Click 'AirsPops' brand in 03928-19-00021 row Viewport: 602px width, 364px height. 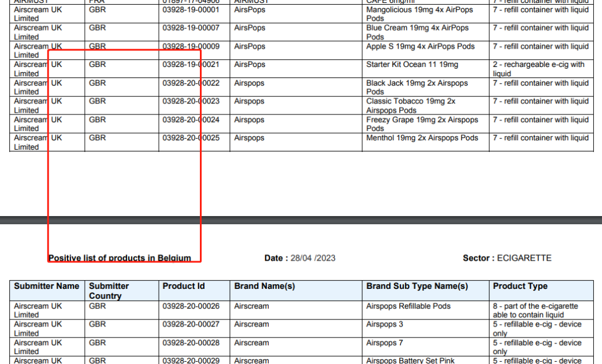(x=249, y=65)
